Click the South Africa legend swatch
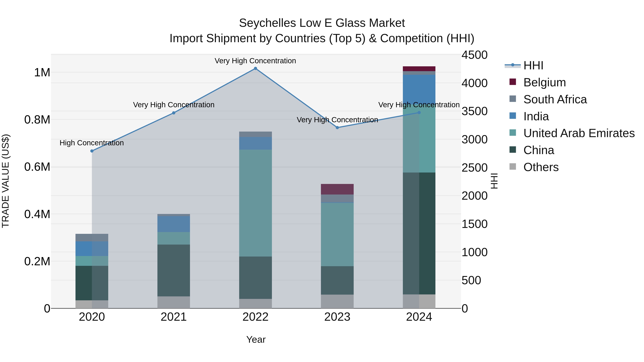The width and height of the screenshot is (644, 362). 513,99
